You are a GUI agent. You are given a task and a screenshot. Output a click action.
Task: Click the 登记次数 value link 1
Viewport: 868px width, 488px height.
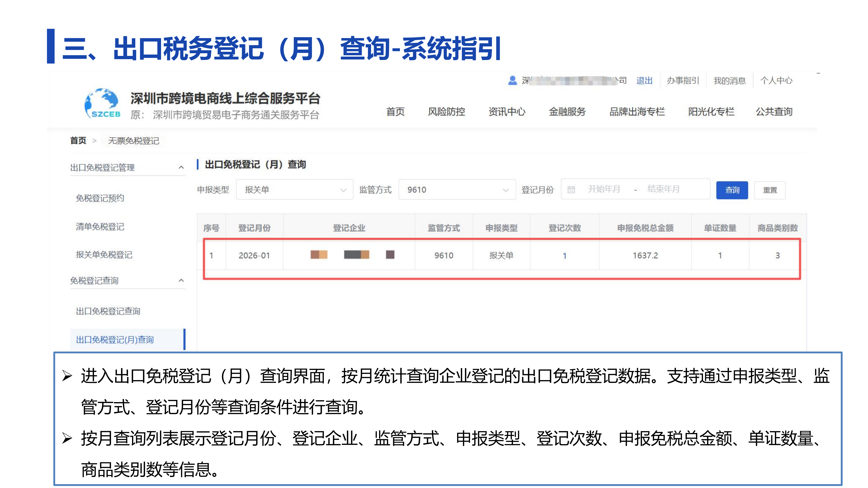564,256
